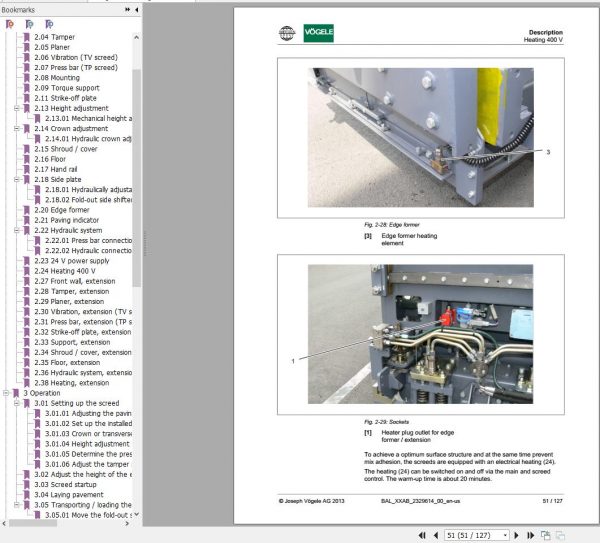
Task: Collapse the Bookmarks panel with left arrow
Action: click(137, 10)
